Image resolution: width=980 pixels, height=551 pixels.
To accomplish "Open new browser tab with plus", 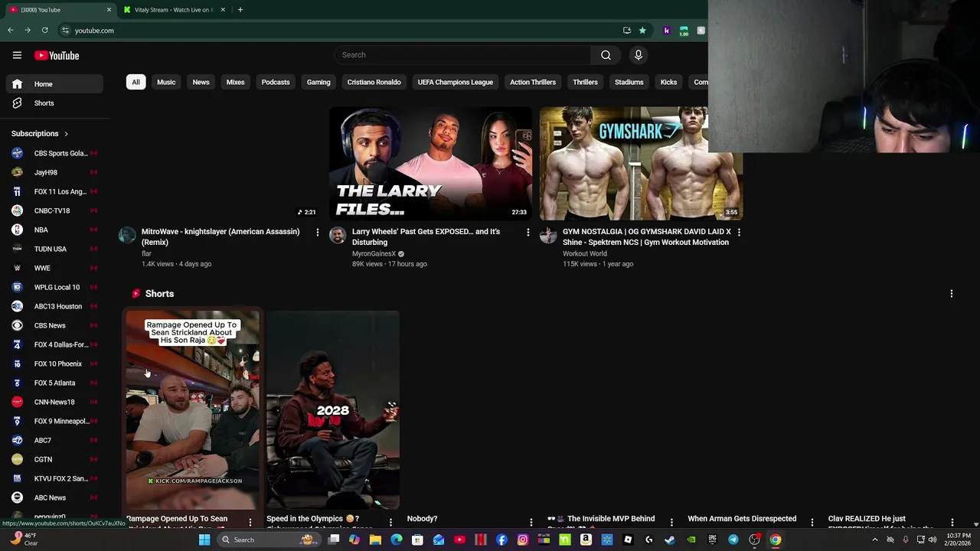I will coord(240,10).
